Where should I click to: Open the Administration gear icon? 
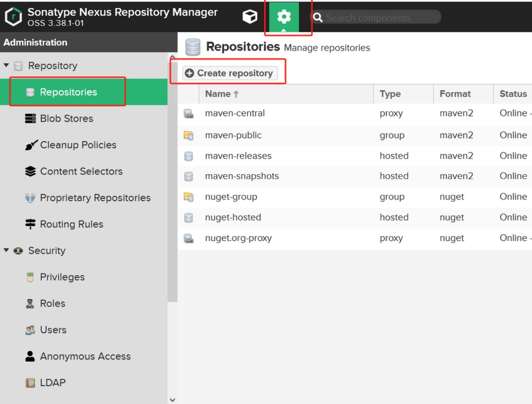(x=284, y=17)
